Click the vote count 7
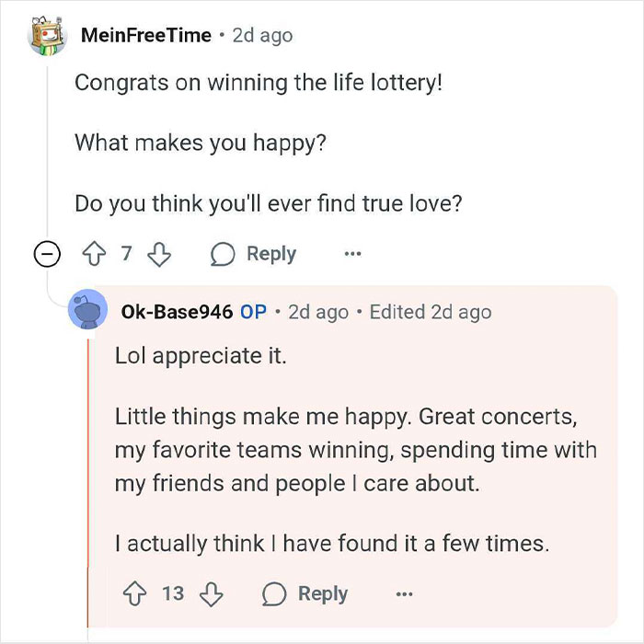 pyautogui.click(x=128, y=254)
